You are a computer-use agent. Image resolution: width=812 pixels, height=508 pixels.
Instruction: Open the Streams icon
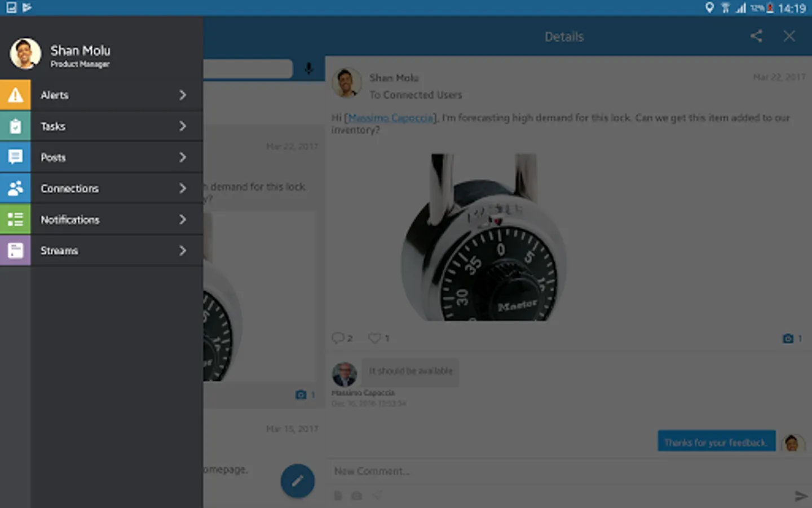tap(15, 250)
